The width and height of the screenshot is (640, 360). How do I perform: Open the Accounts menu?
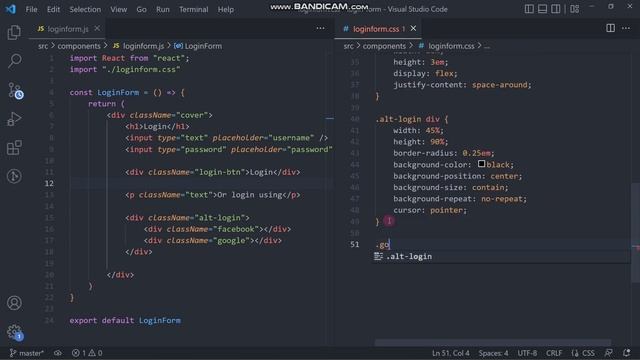click(14, 303)
